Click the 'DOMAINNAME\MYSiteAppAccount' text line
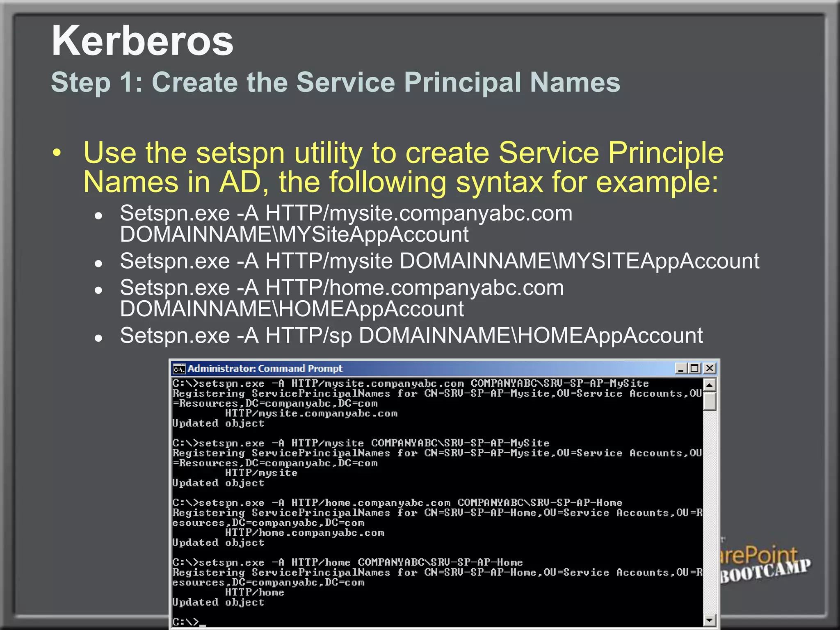This screenshot has width=840, height=630. coord(294,235)
